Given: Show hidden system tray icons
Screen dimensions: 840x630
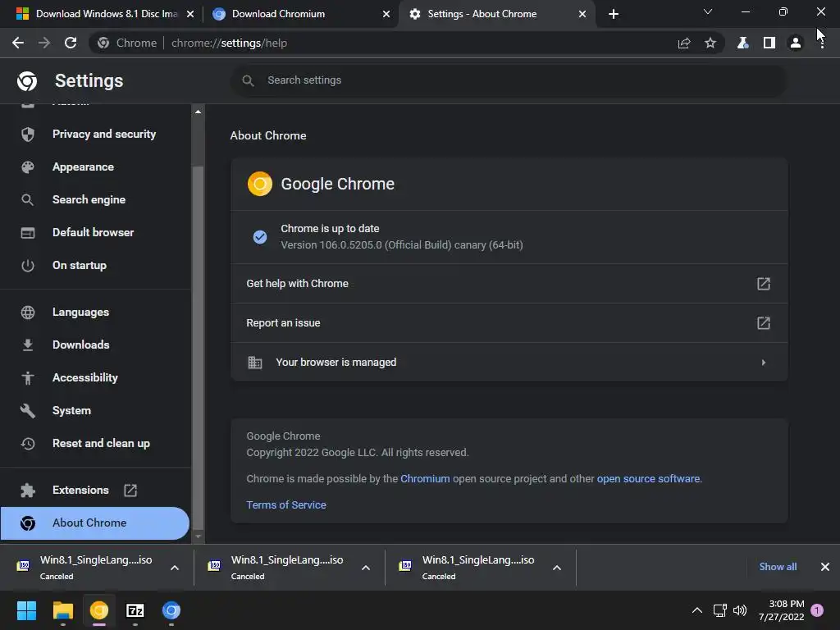Looking at the screenshot, I should (697, 610).
